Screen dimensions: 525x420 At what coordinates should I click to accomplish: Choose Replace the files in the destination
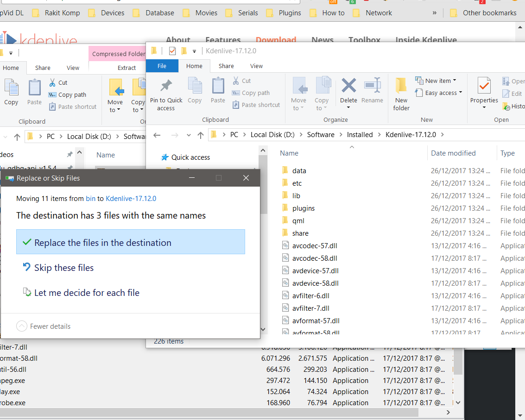coord(131,242)
